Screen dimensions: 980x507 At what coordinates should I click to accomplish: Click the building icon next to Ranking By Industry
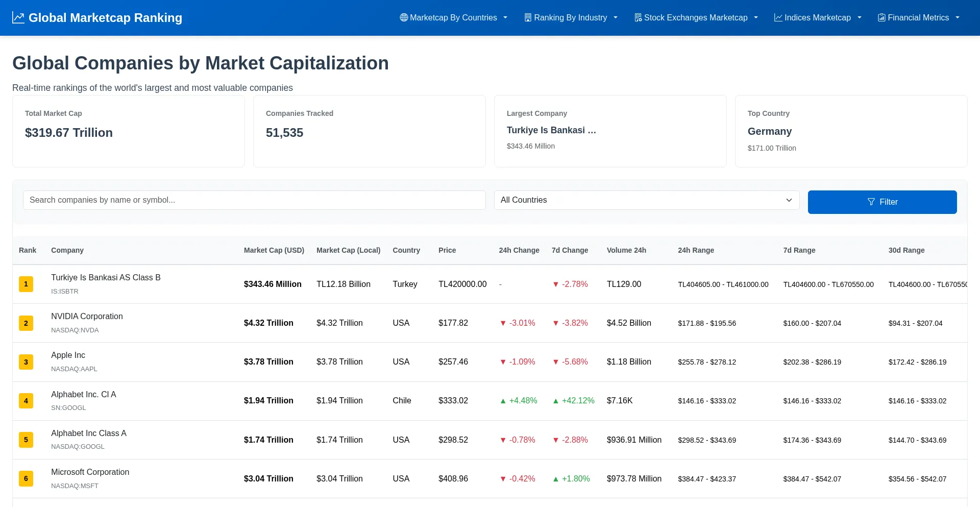tap(528, 17)
